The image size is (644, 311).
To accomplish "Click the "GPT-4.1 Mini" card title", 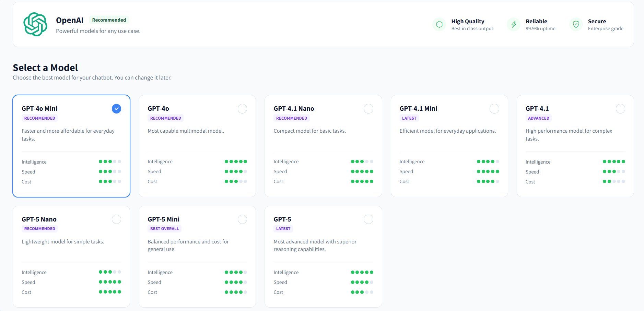I will [419, 109].
